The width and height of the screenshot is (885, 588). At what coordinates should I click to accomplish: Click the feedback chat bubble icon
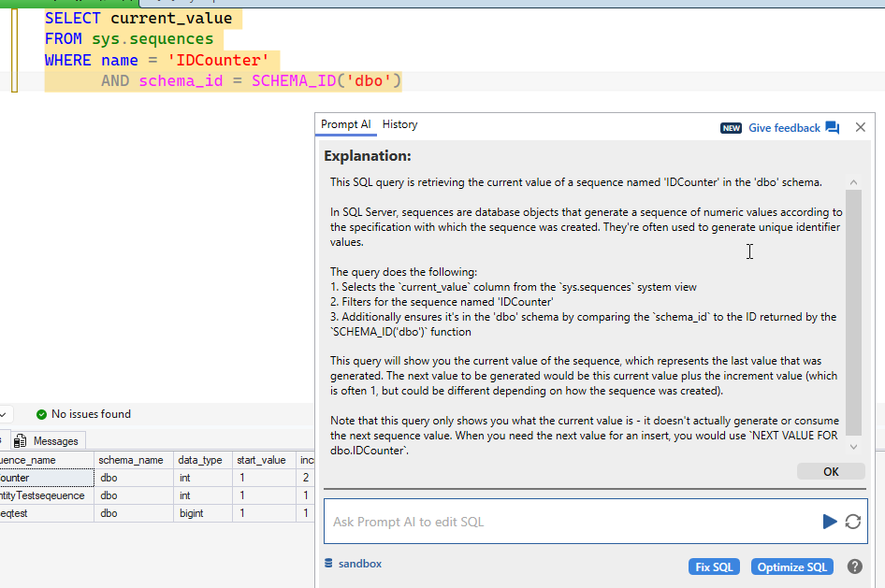[x=833, y=128]
